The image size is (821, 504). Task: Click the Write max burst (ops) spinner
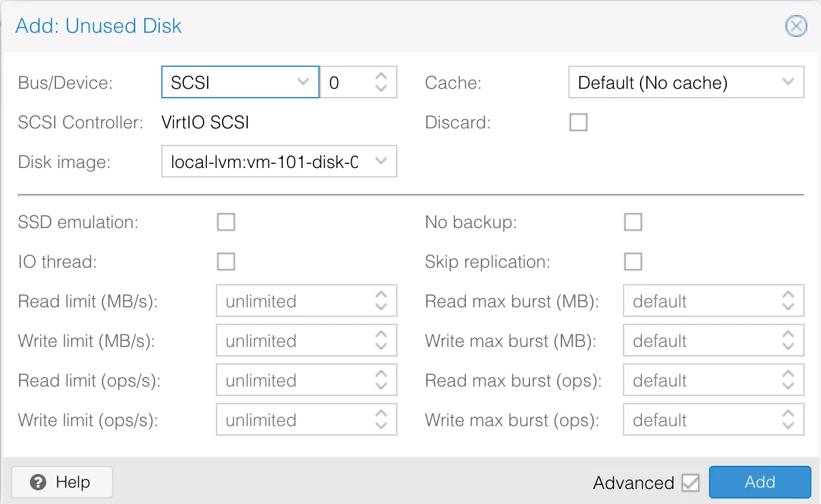tap(788, 420)
